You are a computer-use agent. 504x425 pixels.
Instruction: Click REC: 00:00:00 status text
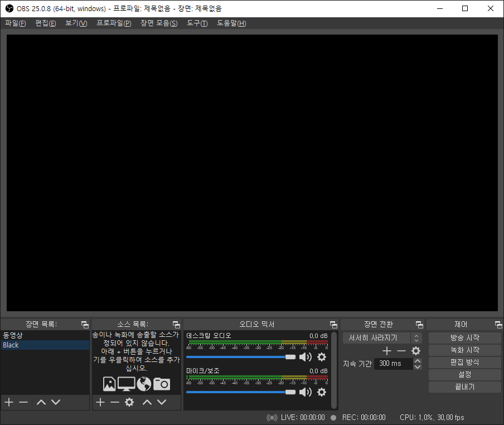tap(364, 417)
